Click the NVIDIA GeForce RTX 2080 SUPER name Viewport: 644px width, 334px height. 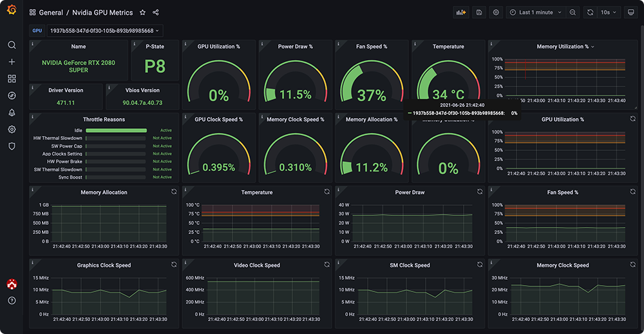[79, 66]
